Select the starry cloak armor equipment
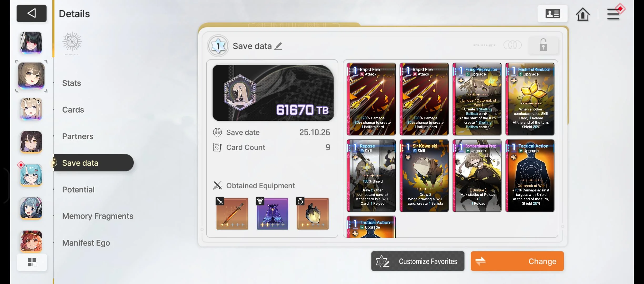This screenshot has width=644, height=284. point(273,214)
